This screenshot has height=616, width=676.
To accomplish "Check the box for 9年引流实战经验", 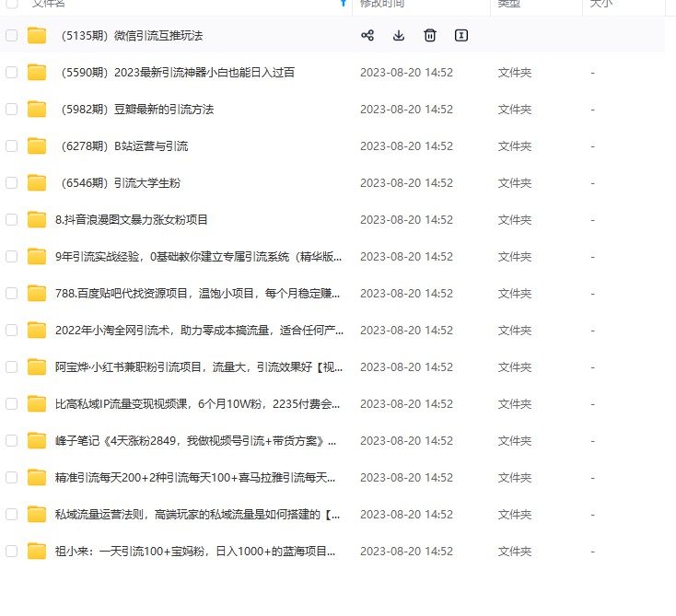I will (12, 257).
